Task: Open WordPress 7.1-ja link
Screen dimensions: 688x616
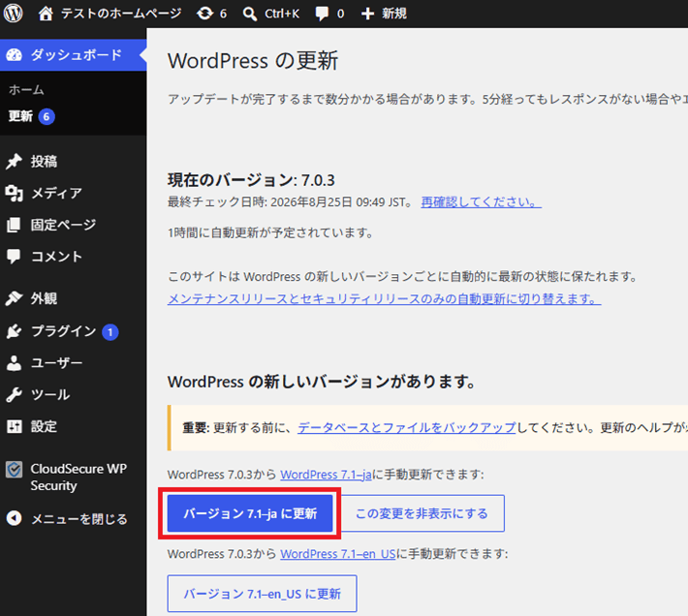Action: click(326, 475)
